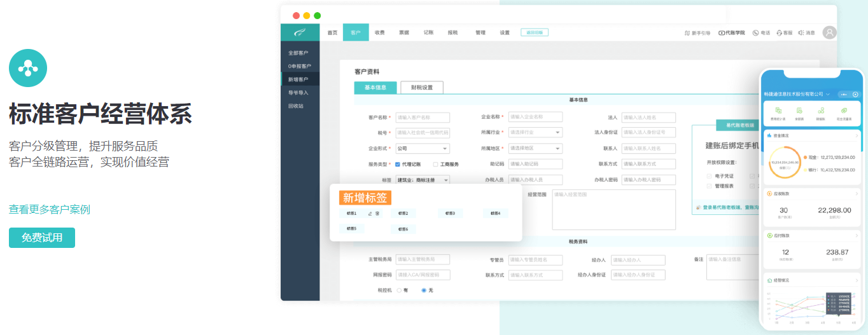This screenshot has height=335, width=868.
Task: Click the 客户名称 input field
Action: [423, 118]
